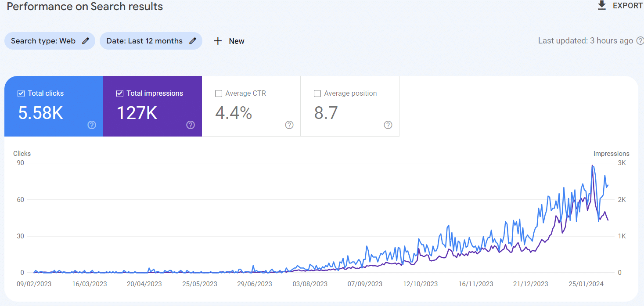Click the plus icon to add filter
This screenshot has height=306, width=644.
(218, 41)
